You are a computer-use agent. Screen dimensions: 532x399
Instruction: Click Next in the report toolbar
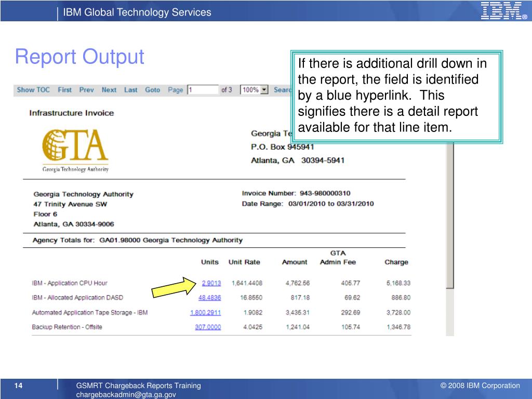tap(109, 90)
